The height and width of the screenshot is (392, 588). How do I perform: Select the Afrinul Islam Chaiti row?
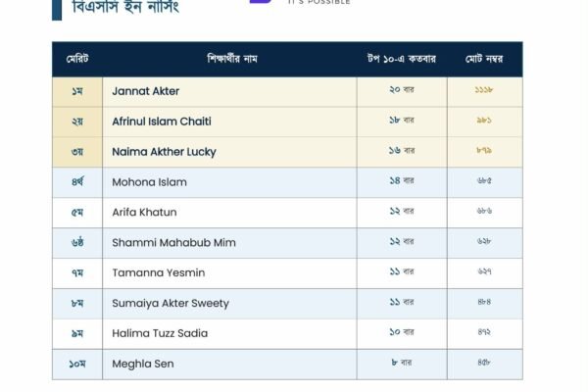pyautogui.click(x=287, y=122)
